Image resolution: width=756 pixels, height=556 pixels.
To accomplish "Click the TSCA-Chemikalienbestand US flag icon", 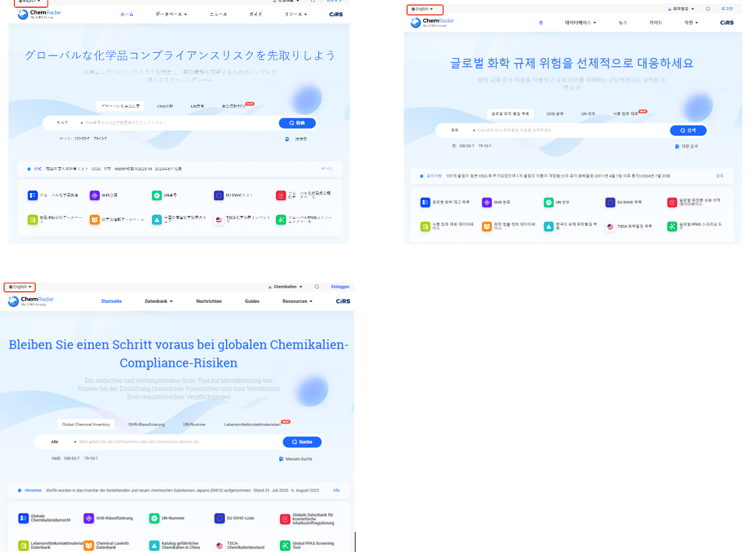I will pyautogui.click(x=220, y=546).
